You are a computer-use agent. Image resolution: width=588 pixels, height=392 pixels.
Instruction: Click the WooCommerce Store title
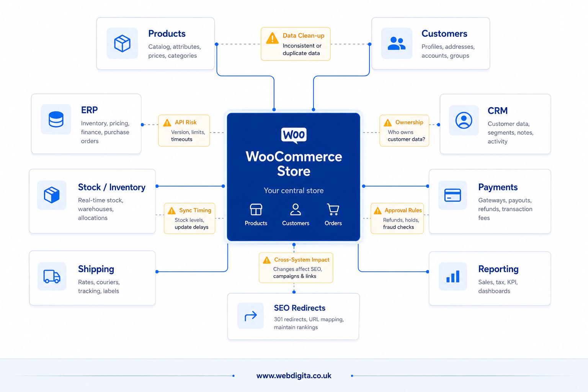coord(294,164)
